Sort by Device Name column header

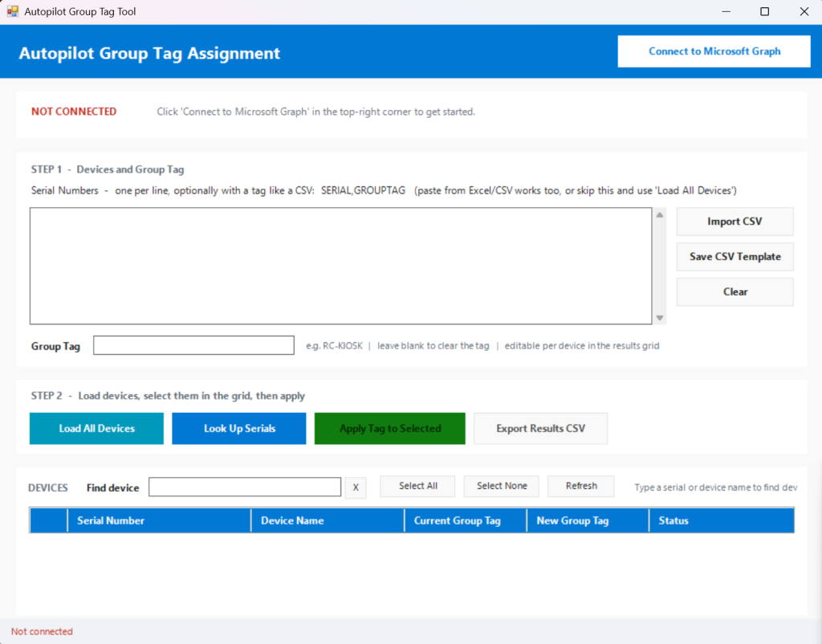click(x=328, y=521)
